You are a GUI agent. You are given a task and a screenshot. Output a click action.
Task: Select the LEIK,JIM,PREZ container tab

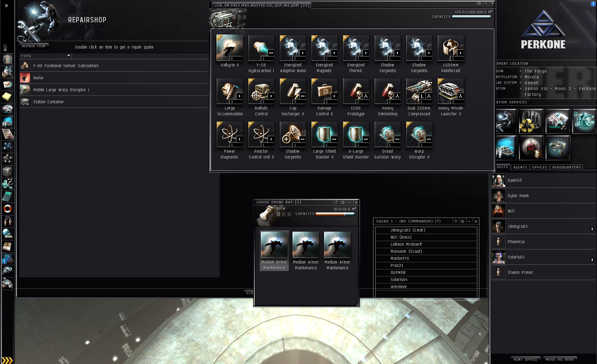point(261,5)
